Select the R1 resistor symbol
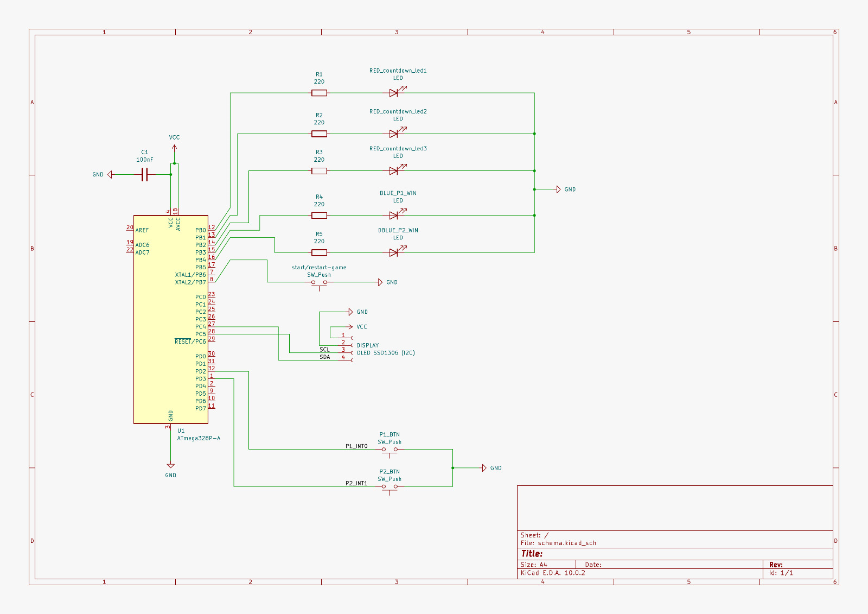868x614 pixels. [319, 93]
